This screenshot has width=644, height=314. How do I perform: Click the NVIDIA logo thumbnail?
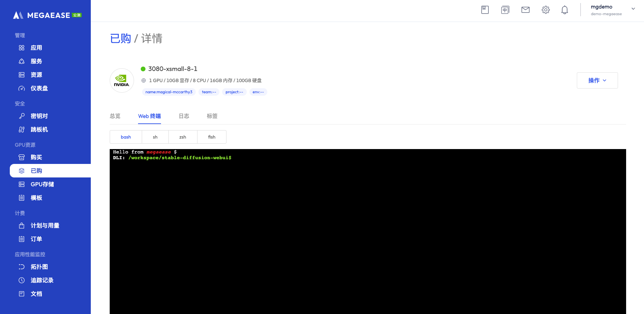click(122, 80)
